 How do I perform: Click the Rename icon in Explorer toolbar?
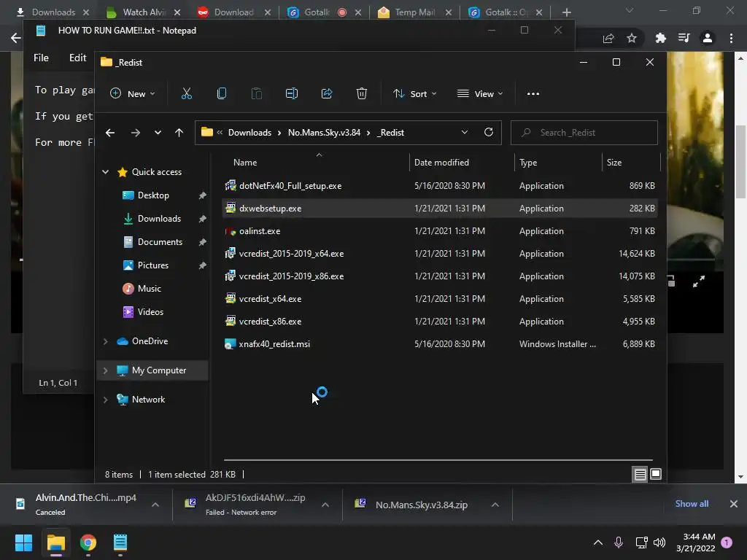[292, 94]
